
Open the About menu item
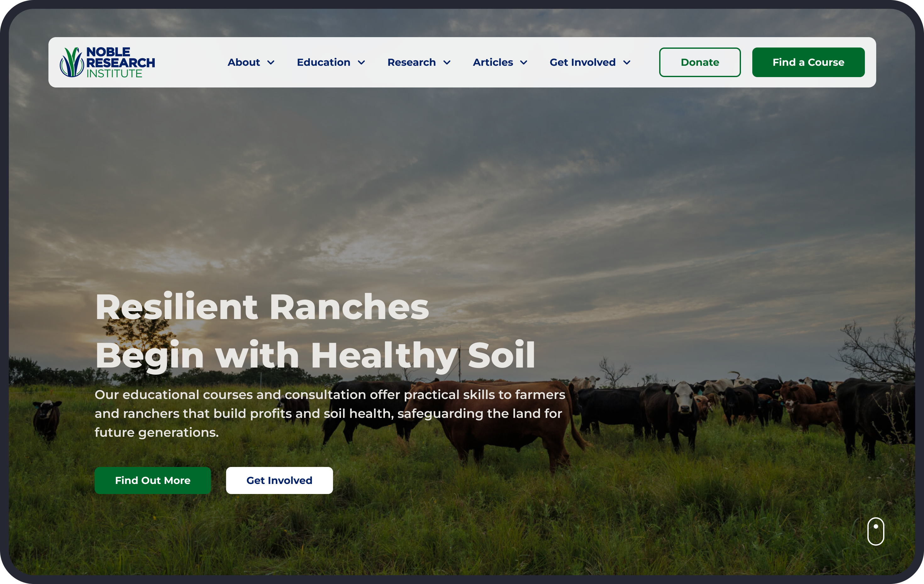coord(244,62)
